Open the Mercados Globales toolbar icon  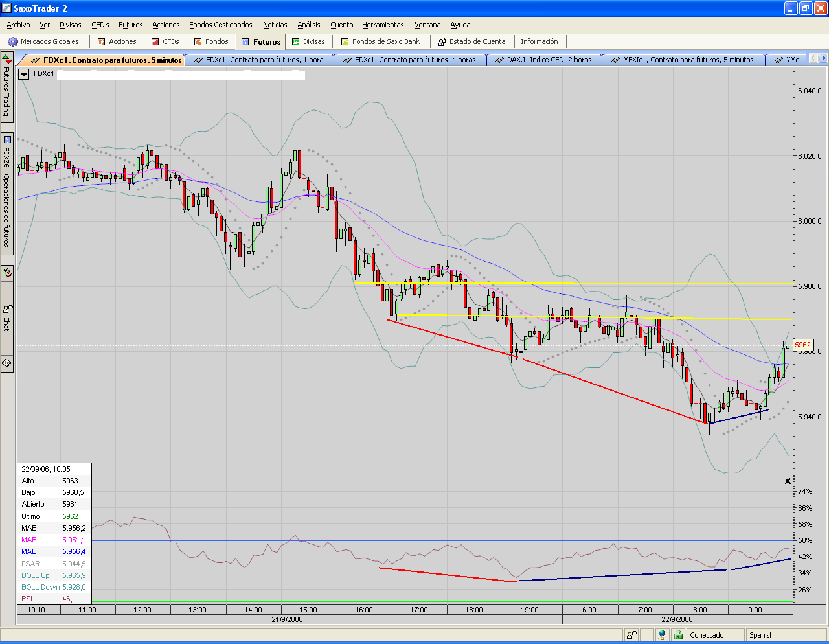(43, 41)
